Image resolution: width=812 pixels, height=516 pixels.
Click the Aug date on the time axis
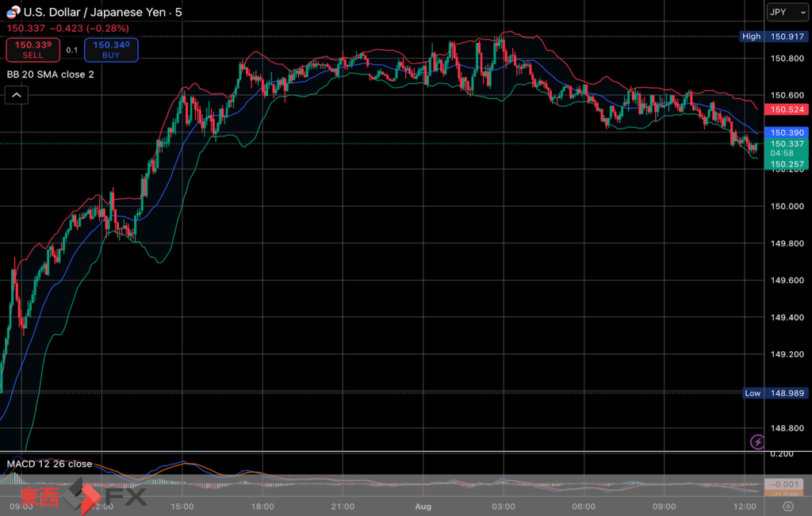[423, 506]
